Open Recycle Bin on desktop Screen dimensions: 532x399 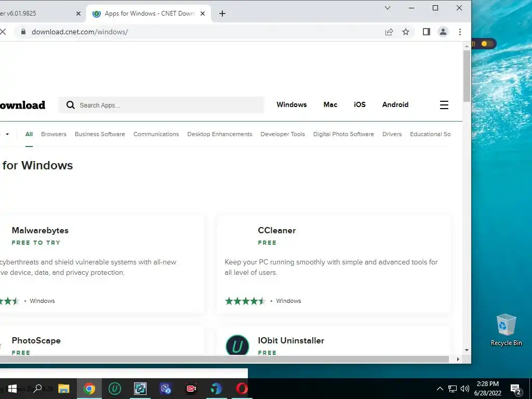(x=506, y=330)
